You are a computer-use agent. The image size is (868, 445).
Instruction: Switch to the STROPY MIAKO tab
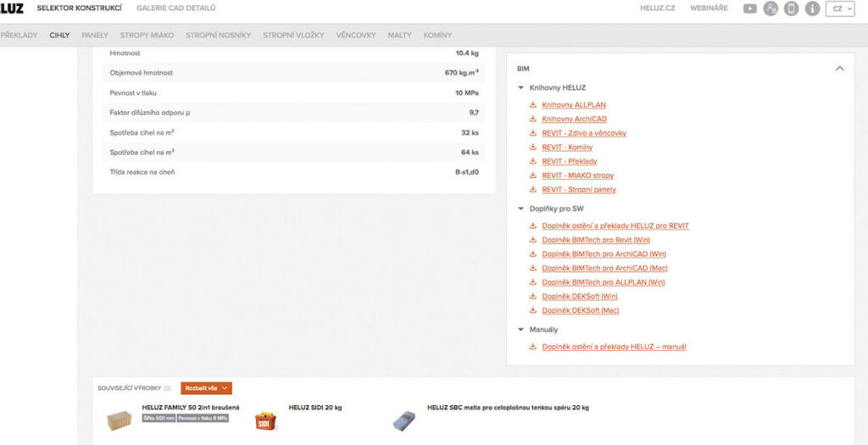(x=147, y=36)
